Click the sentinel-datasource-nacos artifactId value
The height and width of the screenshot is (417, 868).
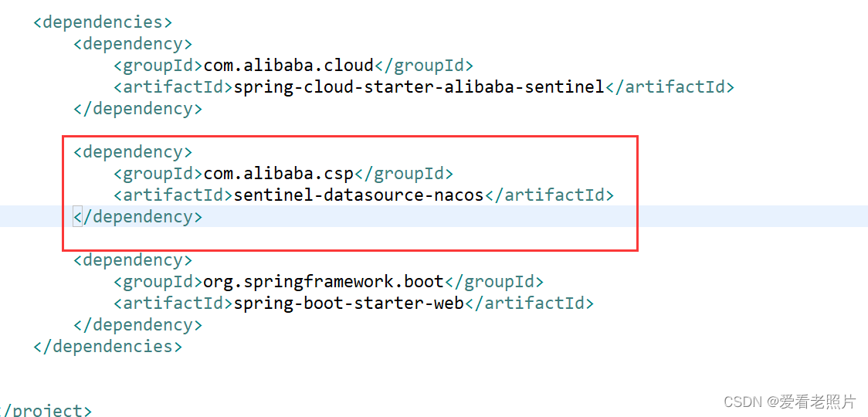pos(359,195)
